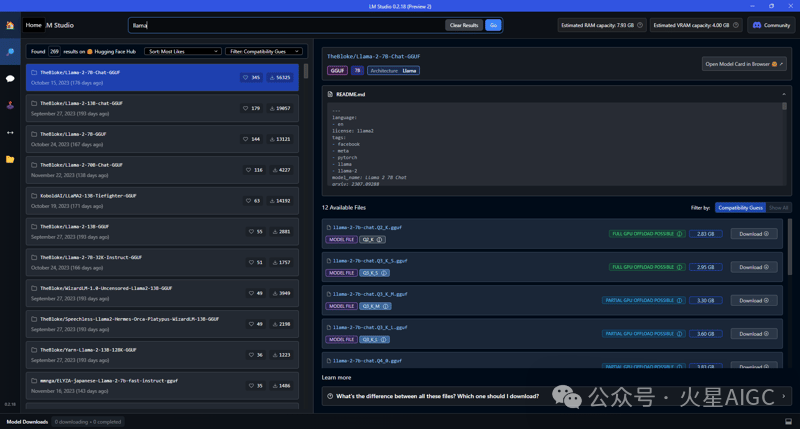Click the downloads count 56325 badge

tap(280, 78)
